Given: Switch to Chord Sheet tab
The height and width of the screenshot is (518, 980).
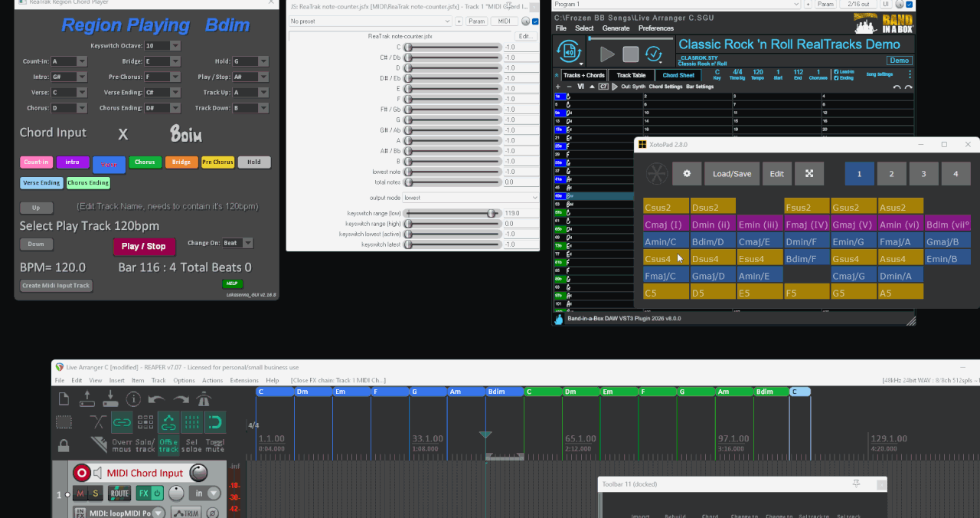Looking at the screenshot, I should (x=678, y=75).
